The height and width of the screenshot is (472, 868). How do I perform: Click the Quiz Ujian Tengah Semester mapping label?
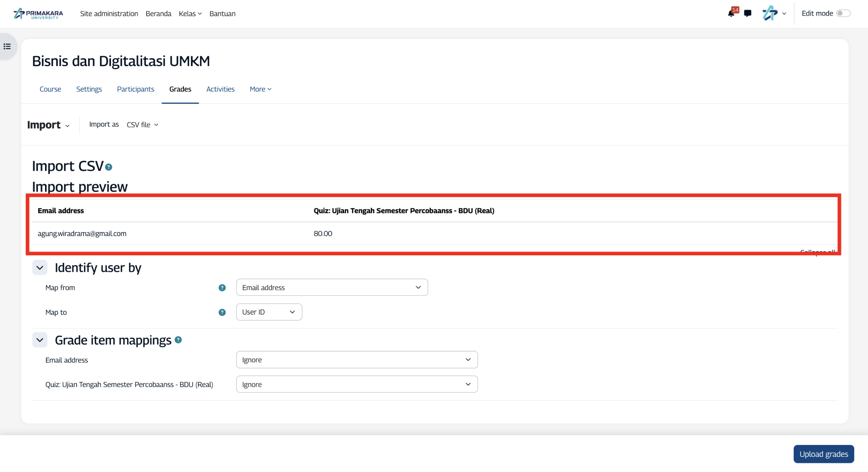129,385
